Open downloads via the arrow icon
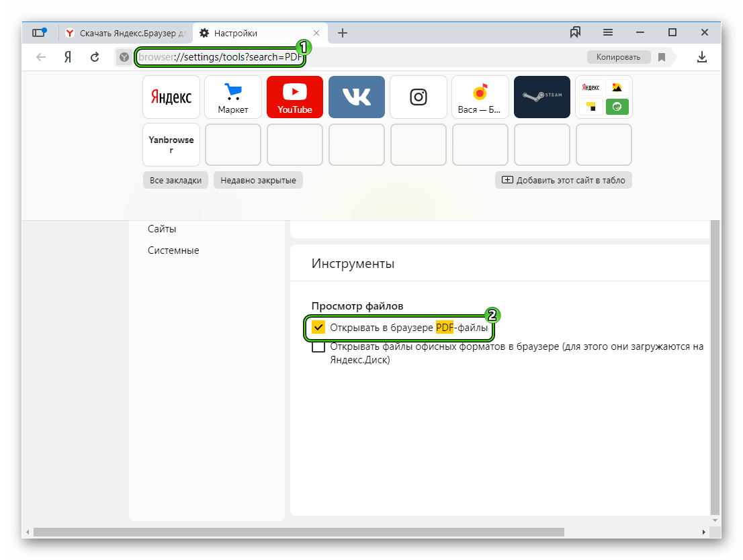 tap(702, 57)
